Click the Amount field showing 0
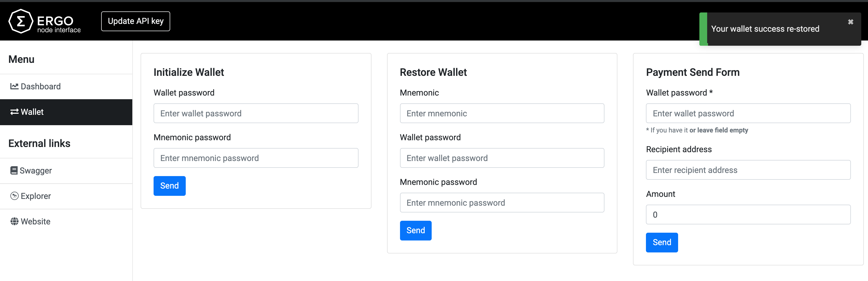 (748, 214)
